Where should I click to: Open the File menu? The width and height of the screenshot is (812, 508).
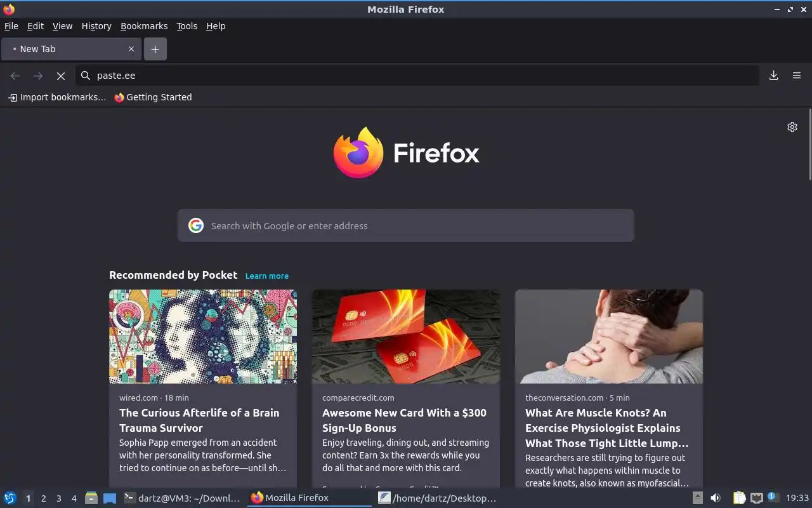11,26
